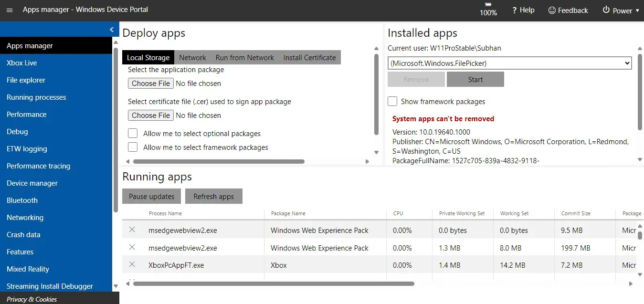This screenshot has width=644, height=304.
Task: Open the Debug page
Action: (x=56, y=132)
